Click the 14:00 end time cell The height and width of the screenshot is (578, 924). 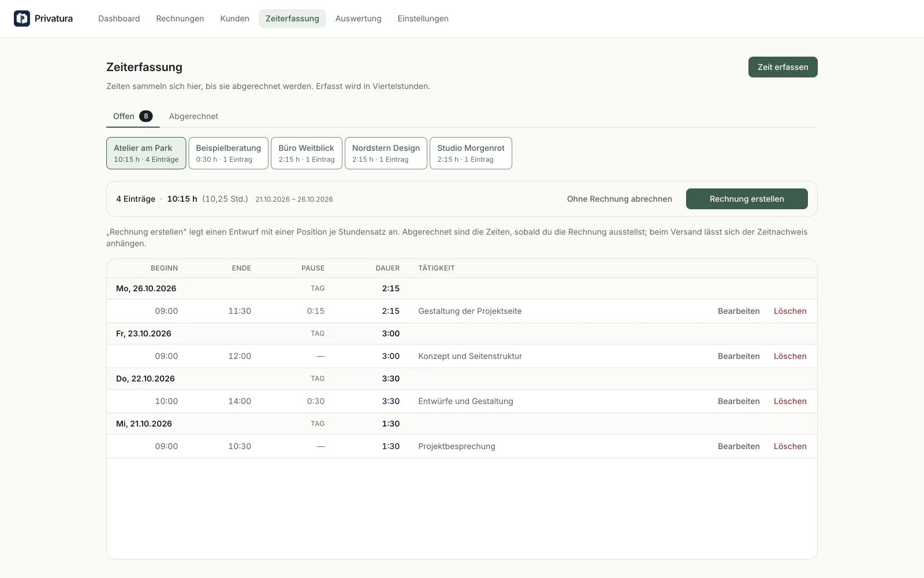pyautogui.click(x=240, y=401)
